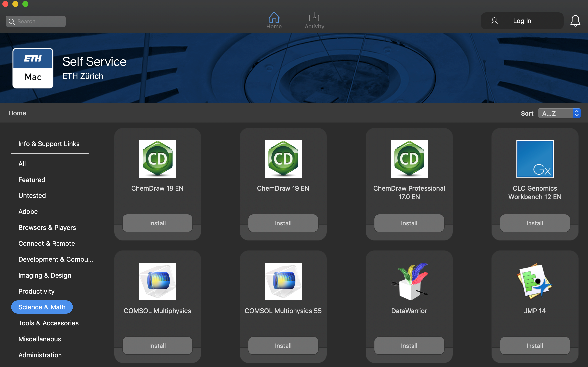
Task: Open ChemDraw 18 EN app icon
Action: point(158,159)
